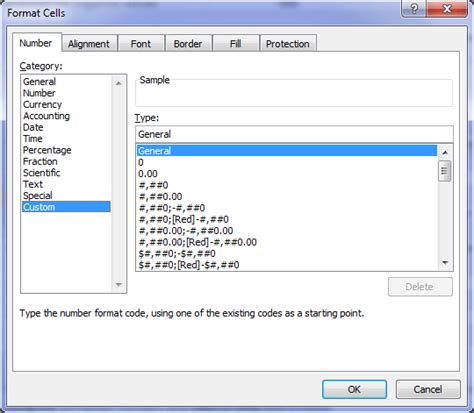Pick the Accounting category
474x413 pixels.
pyautogui.click(x=66, y=116)
